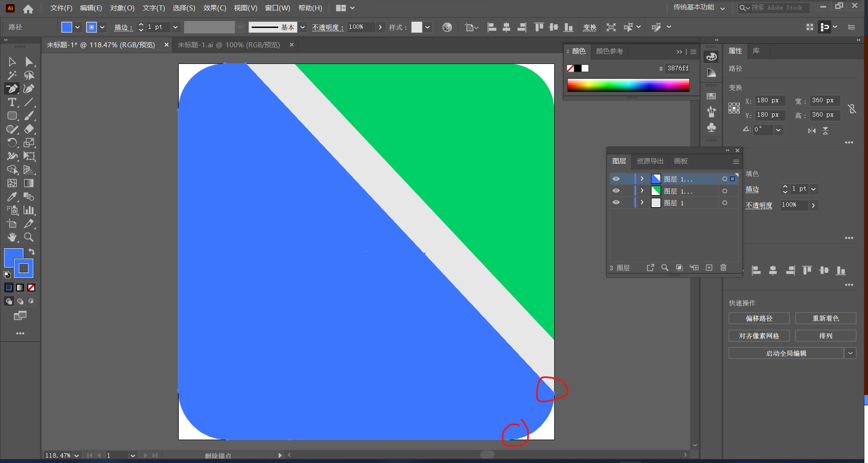This screenshot has width=868, height=463.
Task: Select the Free Transform tool
Action: pyautogui.click(x=29, y=156)
